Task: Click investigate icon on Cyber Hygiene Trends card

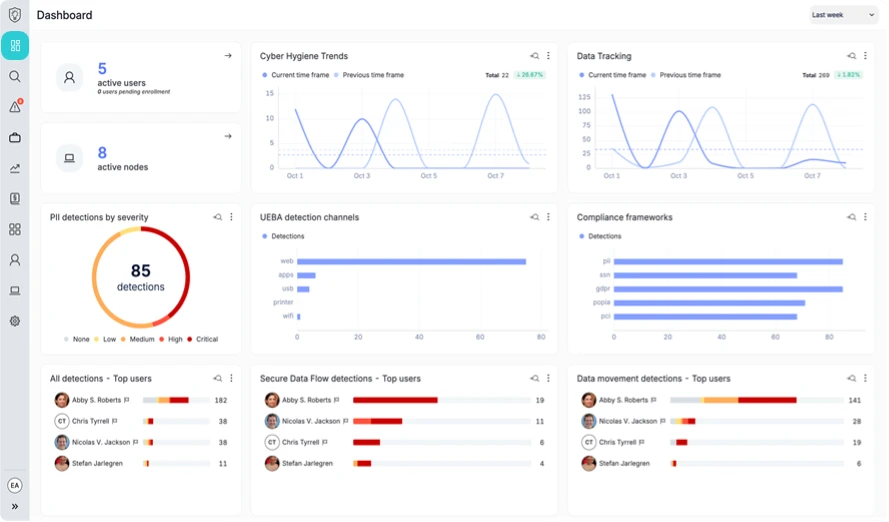Action: 534,56
